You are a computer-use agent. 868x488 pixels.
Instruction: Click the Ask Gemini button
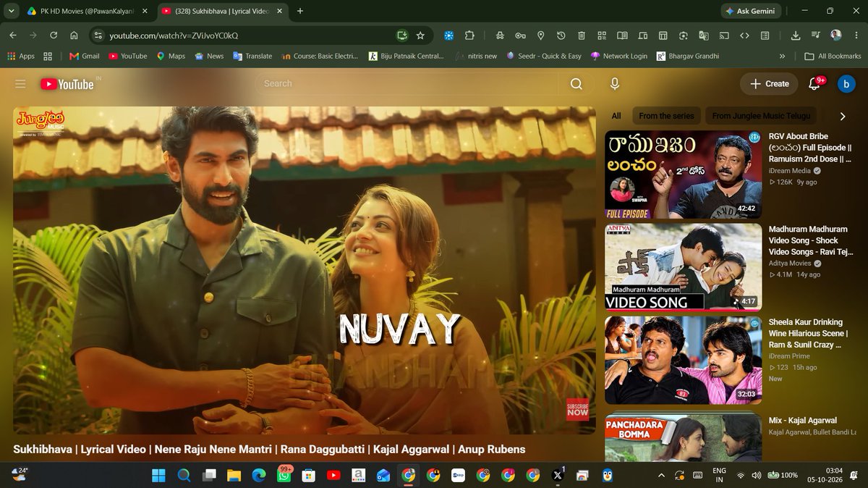[x=752, y=11]
